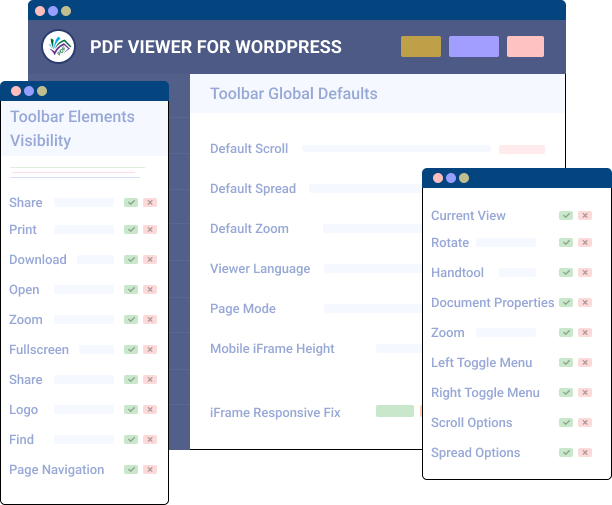Viewport: 612px width, 505px height.
Task: Click the Download field in left panel
Action: click(x=95, y=260)
